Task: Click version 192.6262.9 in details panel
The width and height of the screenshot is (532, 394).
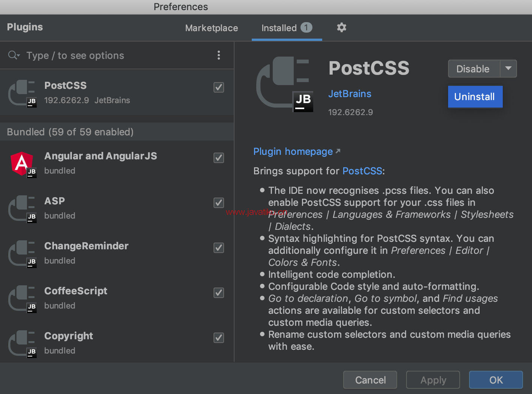Action: click(x=351, y=112)
